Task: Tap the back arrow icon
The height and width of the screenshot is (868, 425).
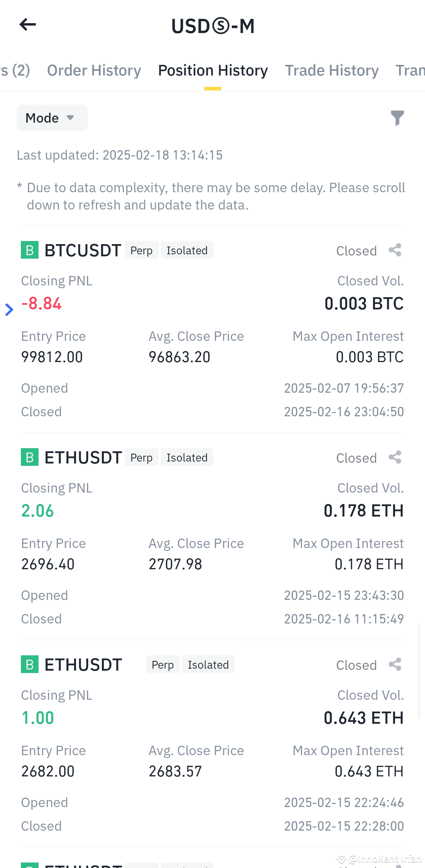Action: click(28, 24)
